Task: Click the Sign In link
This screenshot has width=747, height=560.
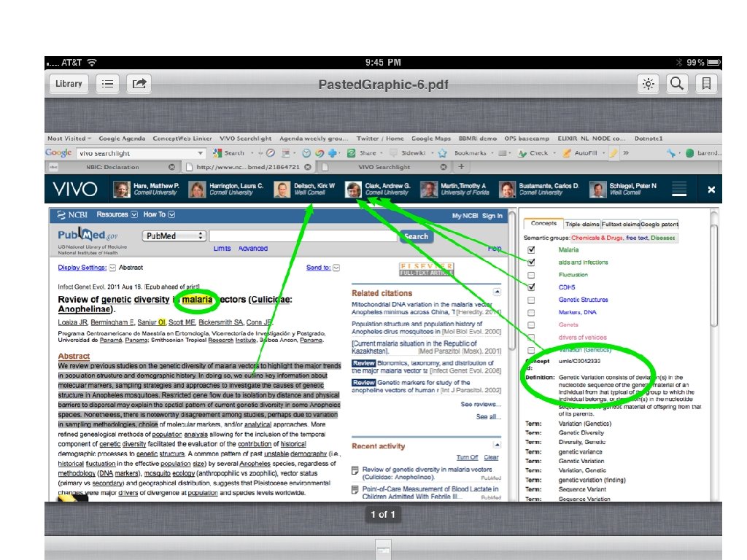Action: tap(492, 216)
